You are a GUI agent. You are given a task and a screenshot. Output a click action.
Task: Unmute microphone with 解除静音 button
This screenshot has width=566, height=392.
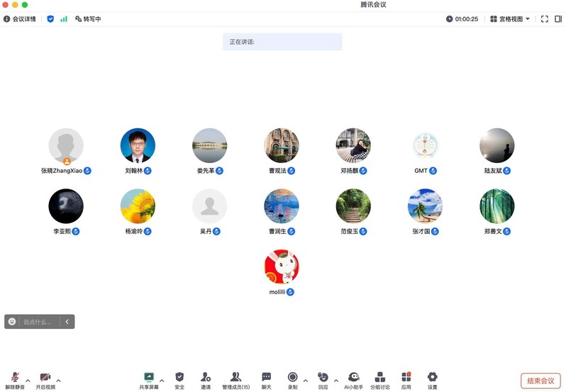(15, 379)
